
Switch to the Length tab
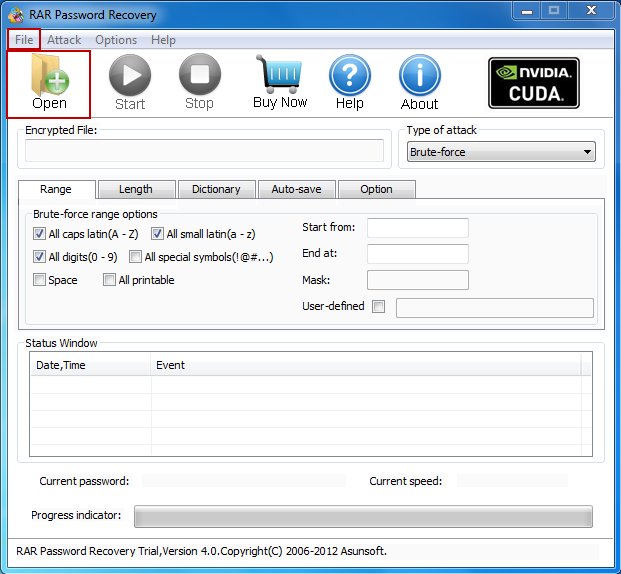136,189
